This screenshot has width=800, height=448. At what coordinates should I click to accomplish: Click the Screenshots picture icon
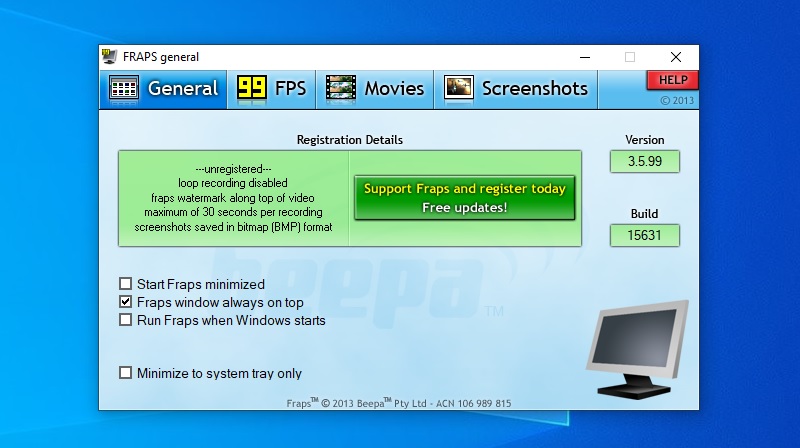pyautogui.click(x=458, y=88)
